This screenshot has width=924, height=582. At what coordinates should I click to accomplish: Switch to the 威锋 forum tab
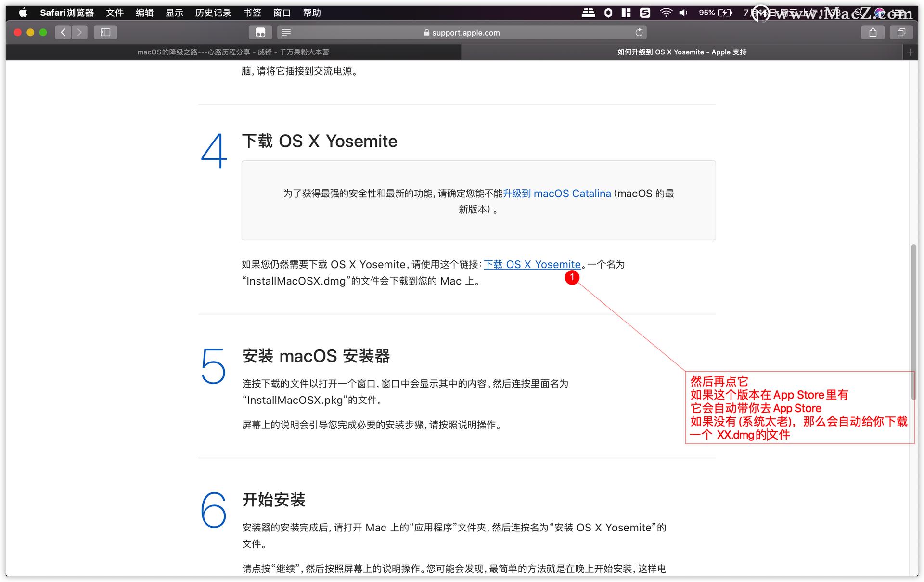click(x=232, y=52)
